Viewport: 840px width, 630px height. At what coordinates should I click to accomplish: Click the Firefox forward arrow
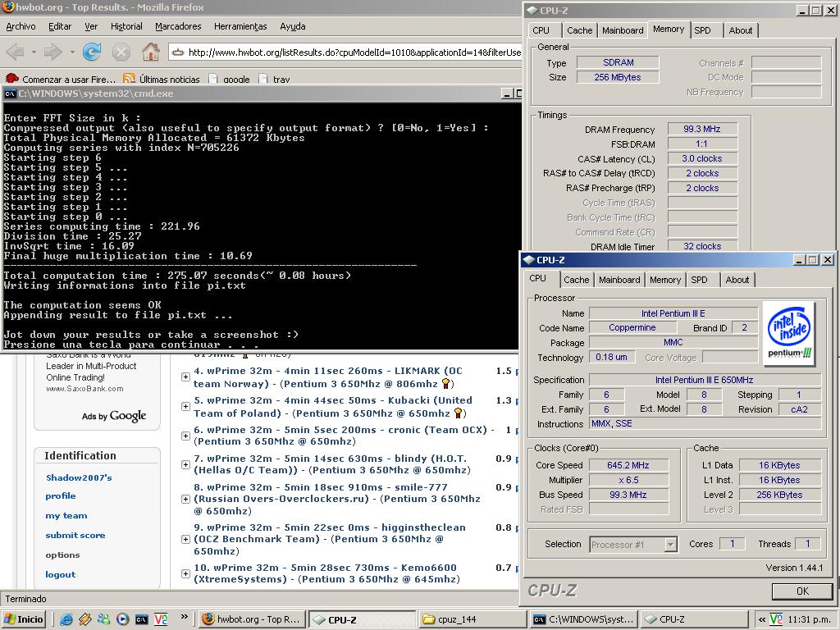click(53, 52)
